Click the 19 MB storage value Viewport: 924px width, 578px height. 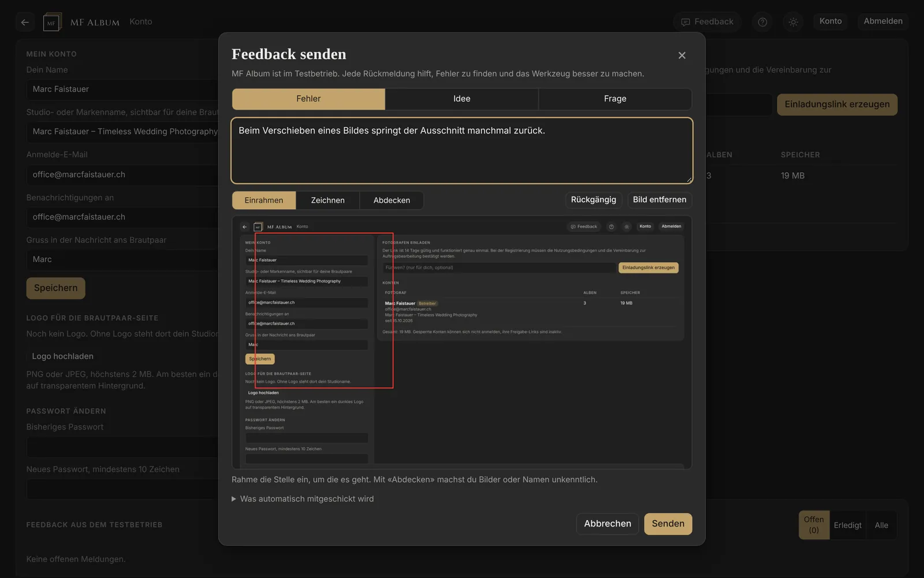click(x=792, y=176)
